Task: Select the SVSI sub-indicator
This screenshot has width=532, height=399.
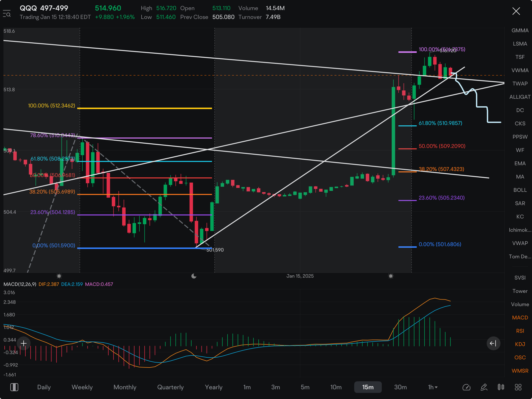Action: (520, 278)
